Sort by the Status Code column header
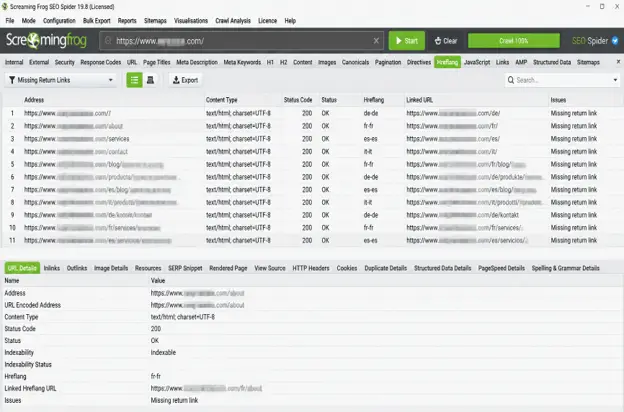This screenshot has width=624, height=412. tap(298, 100)
